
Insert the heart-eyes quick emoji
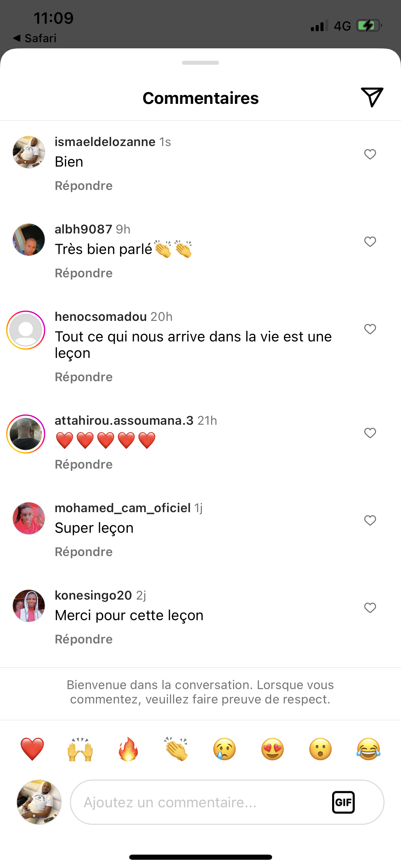point(272,749)
